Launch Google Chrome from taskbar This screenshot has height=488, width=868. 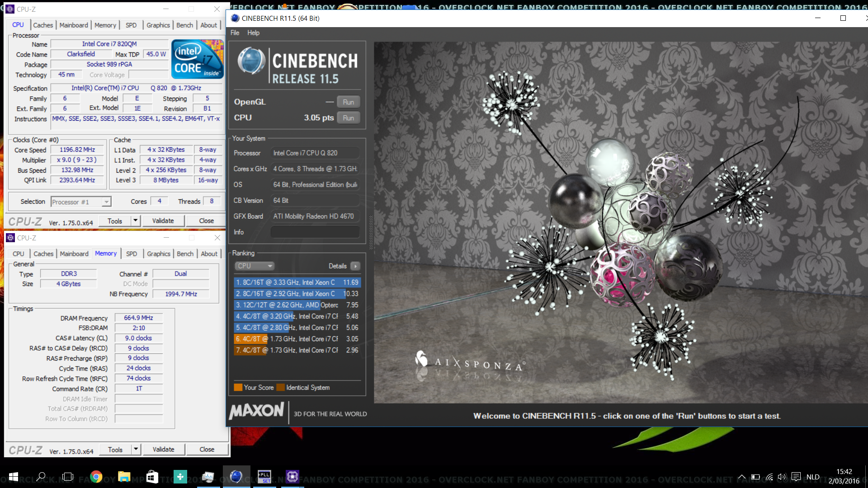96,477
